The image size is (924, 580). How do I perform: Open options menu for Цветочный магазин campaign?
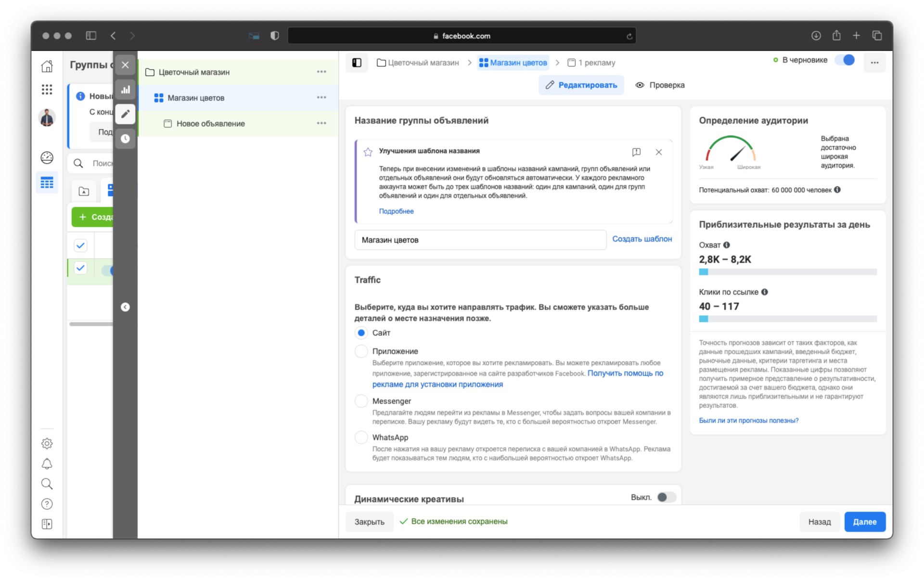[x=321, y=72]
